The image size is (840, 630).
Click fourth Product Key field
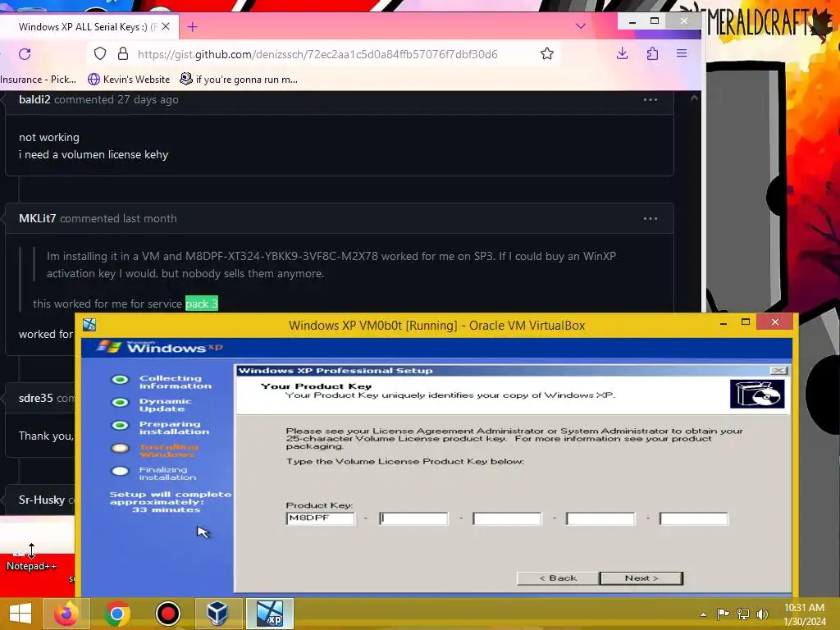tap(600, 518)
